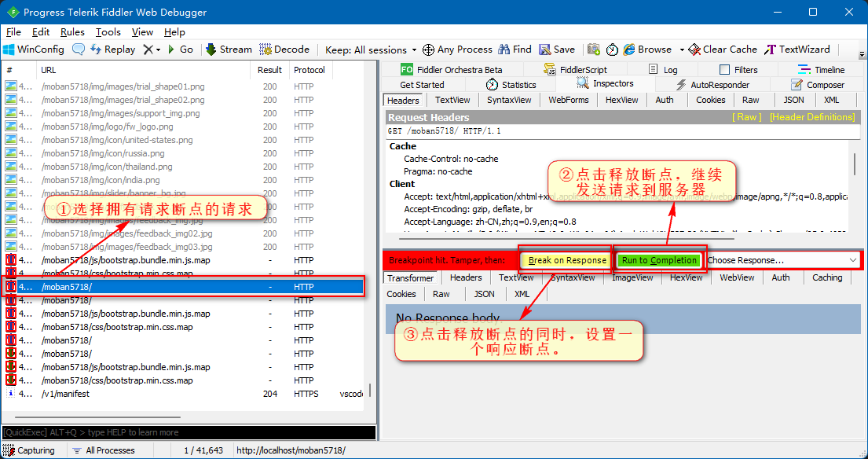Sort sessions by the Result column header
This screenshot has width=868, height=459.
pyautogui.click(x=269, y=70)
